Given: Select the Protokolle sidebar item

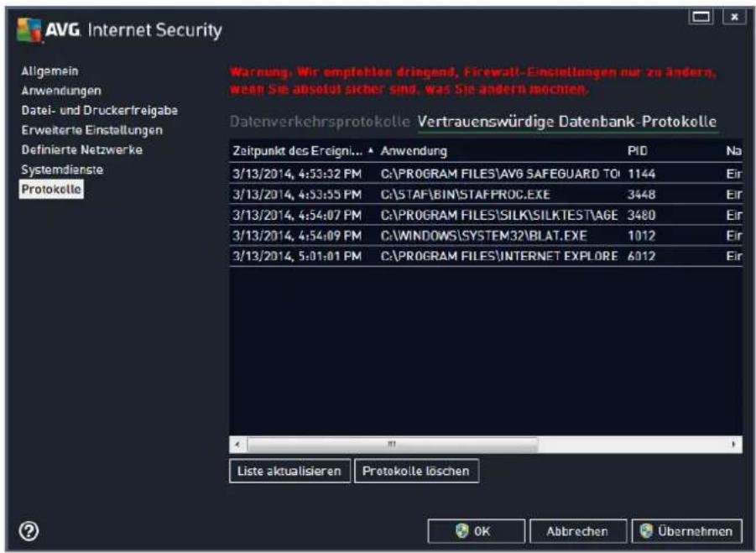Looking at the screenshot, I should pos(51,189).
